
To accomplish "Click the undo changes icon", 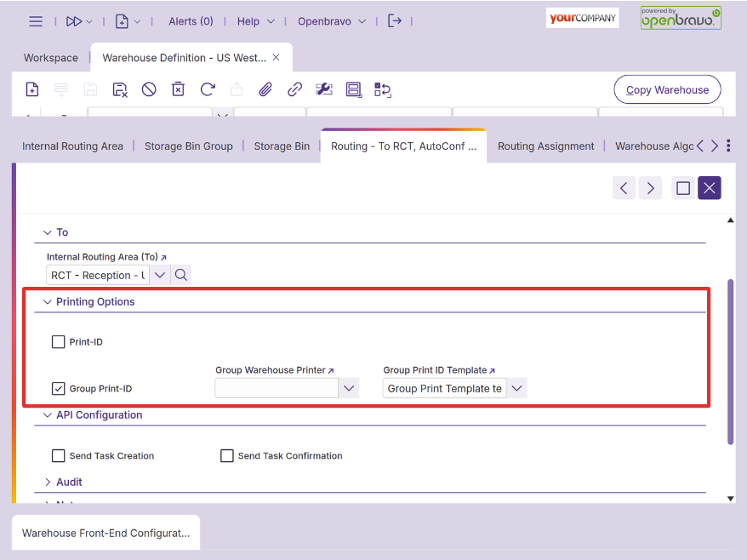I will tap(149, 89).
